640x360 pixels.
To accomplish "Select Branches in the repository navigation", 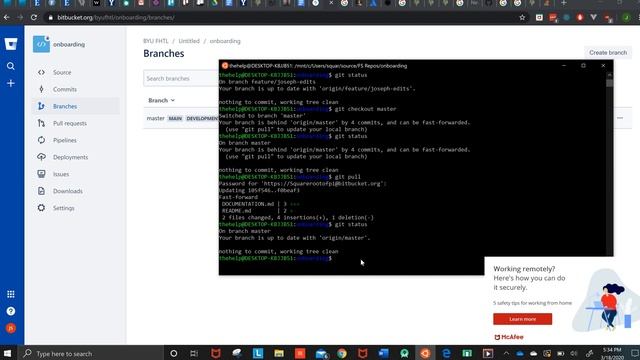I will (x=76, y=106).
